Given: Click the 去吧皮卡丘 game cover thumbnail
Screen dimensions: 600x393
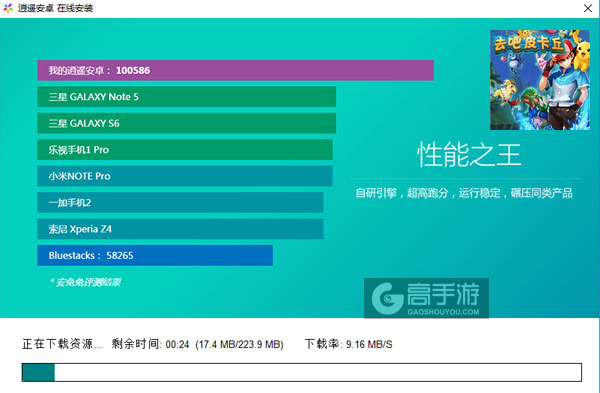Looking at the screenshot, I should tap(540, 80).
